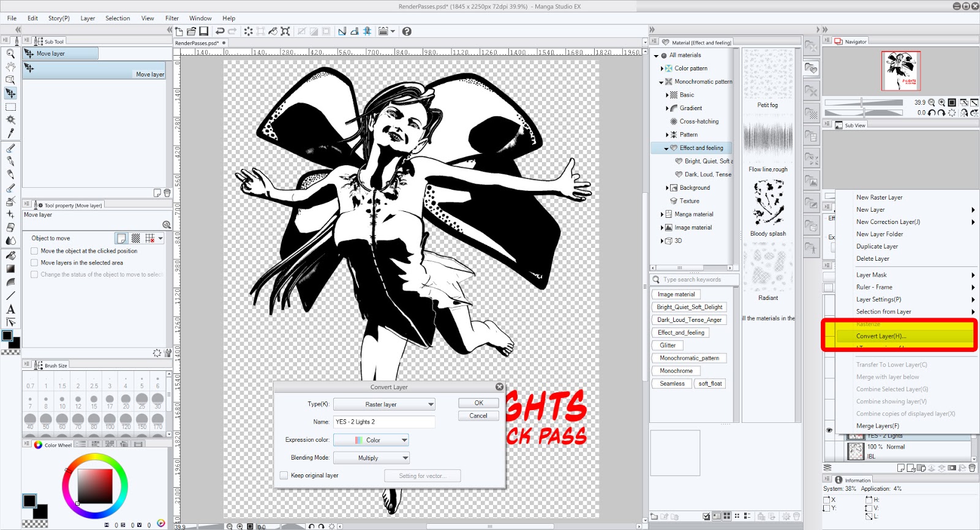Click the Navigator rotate left icon
Viewport: 980px width, 530px height.
coord(932,113)
